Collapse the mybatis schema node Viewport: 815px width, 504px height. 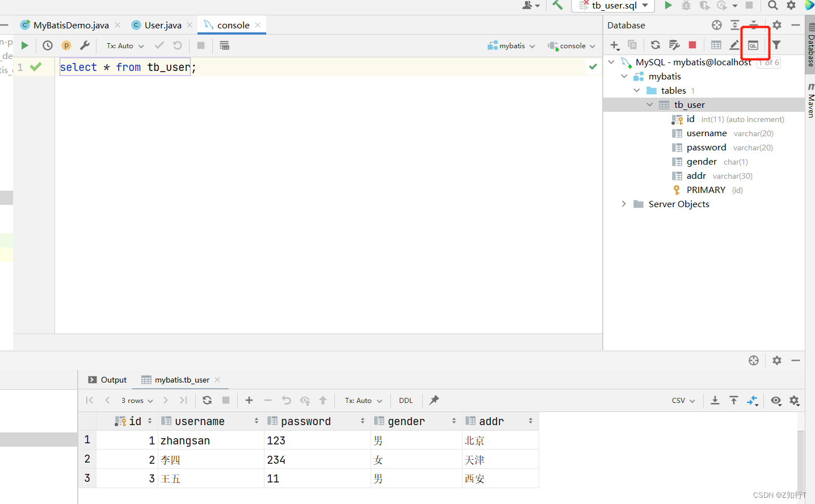[x=624, y=76]
